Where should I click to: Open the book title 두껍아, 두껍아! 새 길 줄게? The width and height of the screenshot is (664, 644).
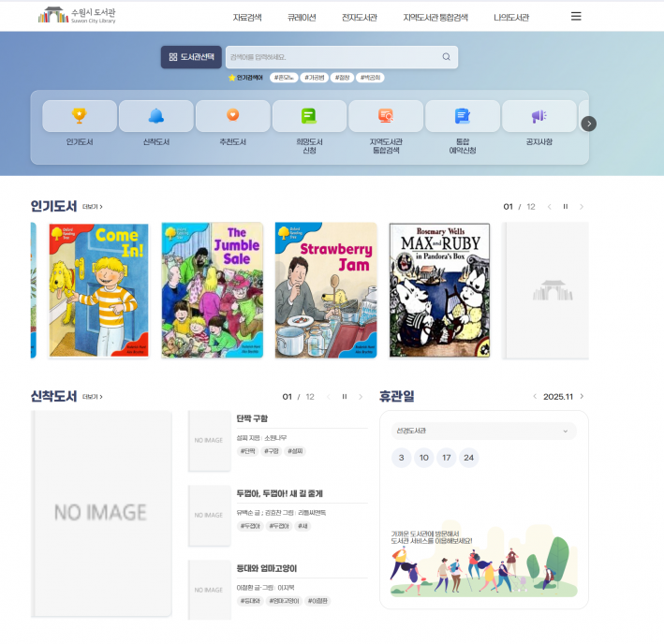click(x=279, y=493)
